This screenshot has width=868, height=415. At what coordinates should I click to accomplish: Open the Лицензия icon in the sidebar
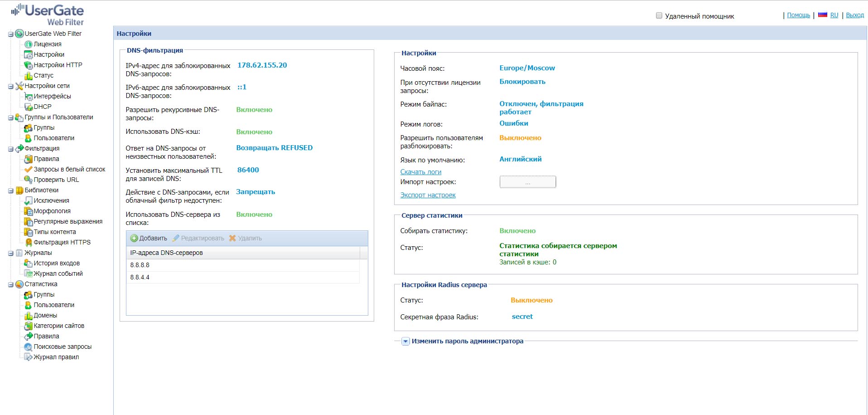point(29,44)
